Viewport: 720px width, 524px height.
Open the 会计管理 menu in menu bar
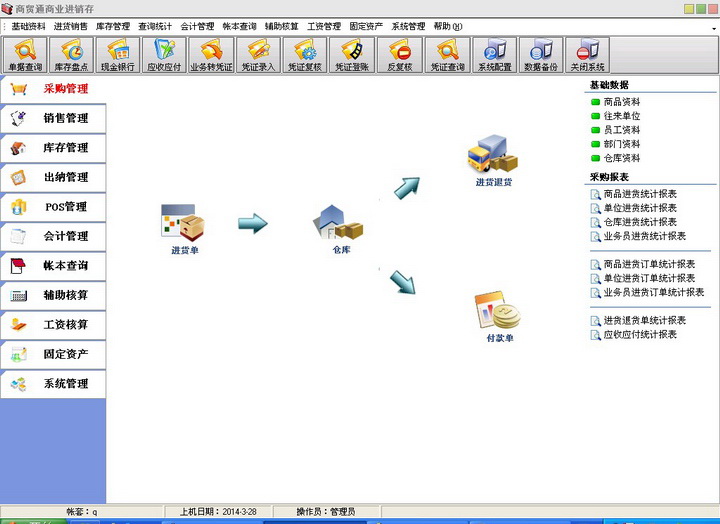197,27
